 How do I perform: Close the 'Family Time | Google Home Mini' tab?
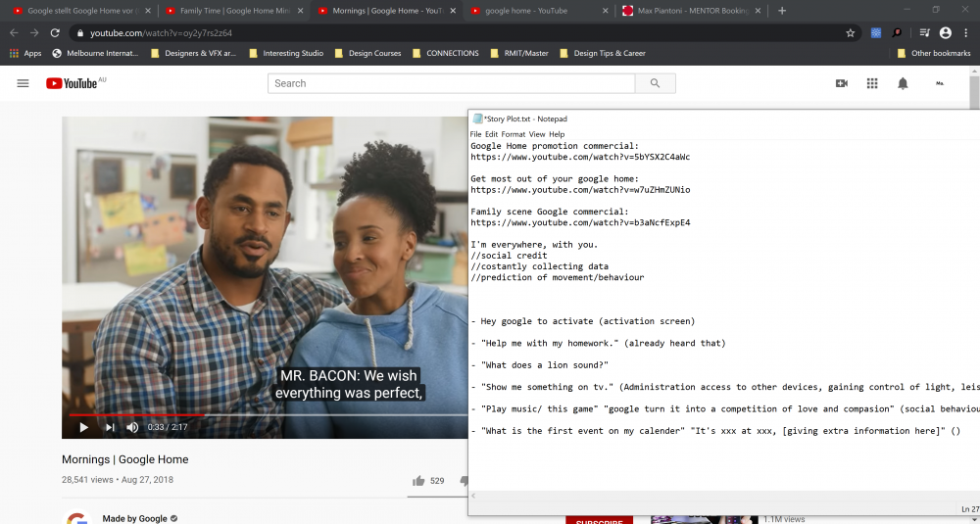(x=300, y=11)
